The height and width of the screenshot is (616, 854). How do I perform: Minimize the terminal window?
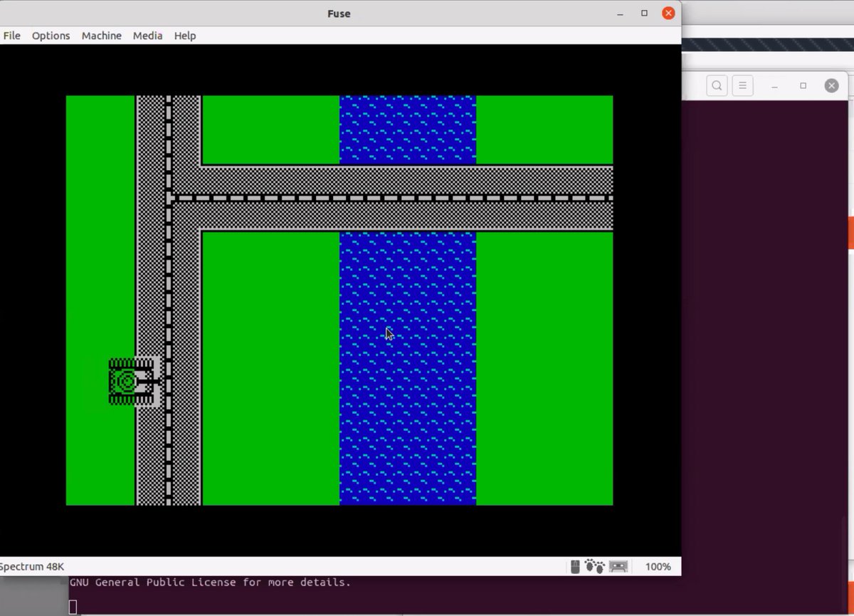click(775, 86)
